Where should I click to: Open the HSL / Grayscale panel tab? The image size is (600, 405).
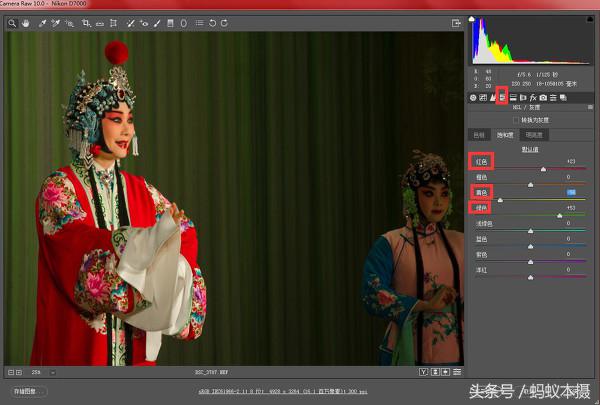[502, 98]
